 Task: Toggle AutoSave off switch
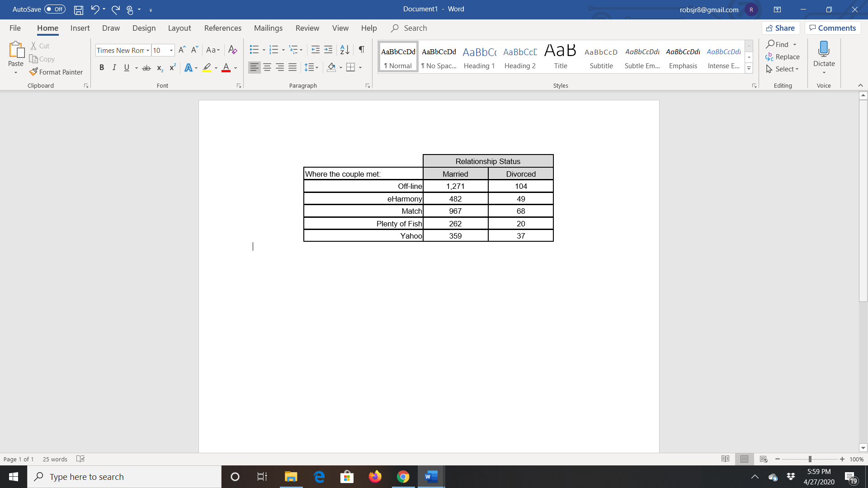tap(54, 9)
